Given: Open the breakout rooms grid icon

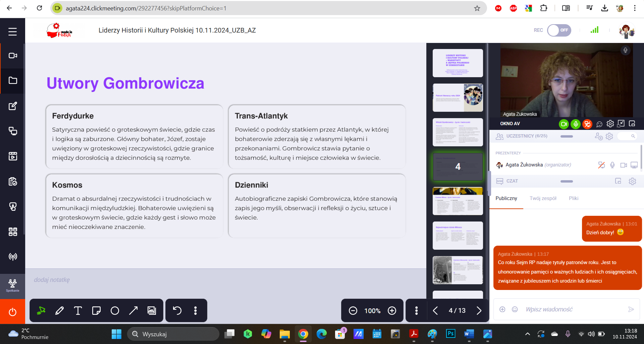Looking at the screenshot, I should click(x=13, y=232).
